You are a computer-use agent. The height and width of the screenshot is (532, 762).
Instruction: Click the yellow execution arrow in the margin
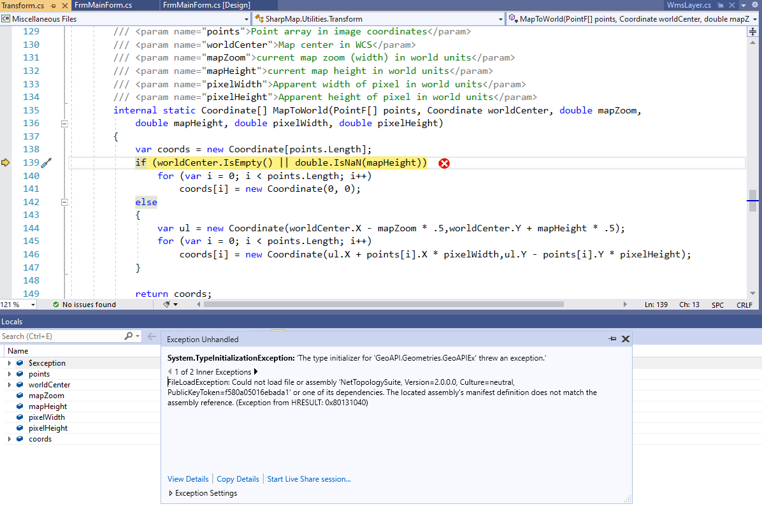(6, 162)
